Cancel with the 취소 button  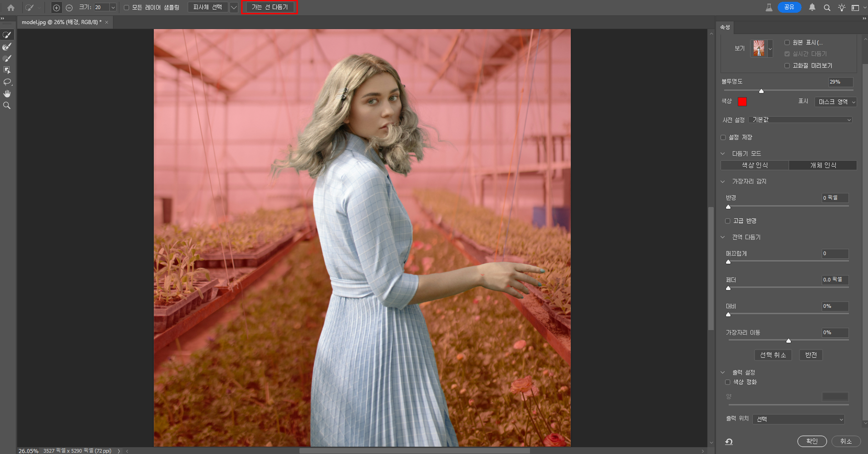[x=846, y=441]
